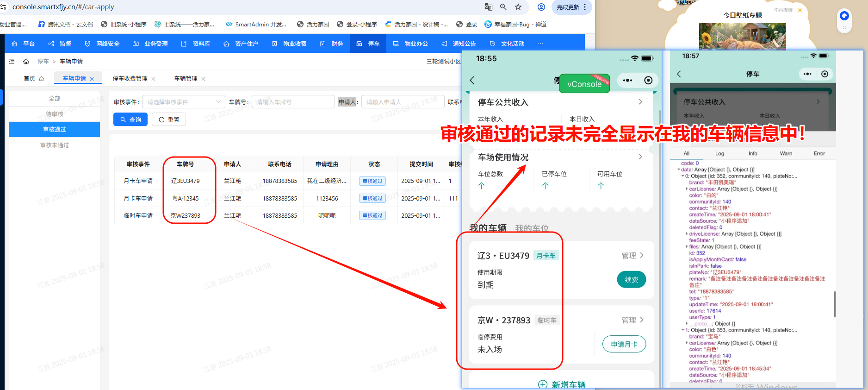
Task: Click the translate page icon in address bar
Action: (488, 7)
